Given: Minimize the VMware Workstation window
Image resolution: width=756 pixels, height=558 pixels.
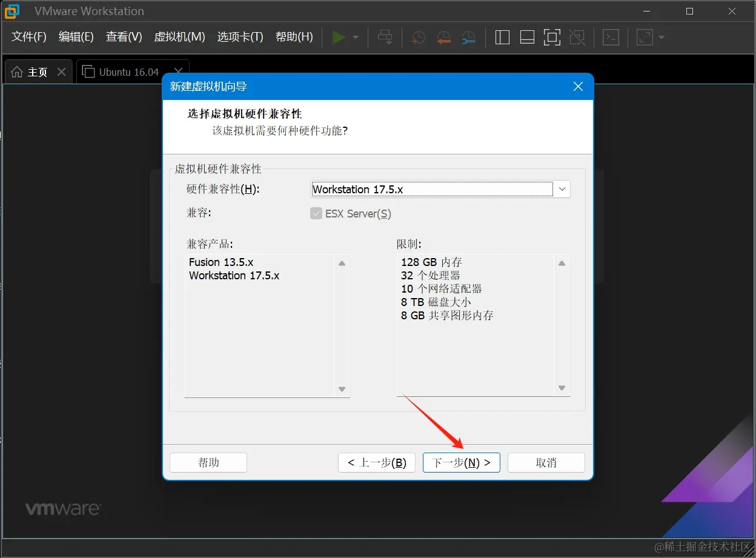Looking at the screenshot, I should point(648,11).
